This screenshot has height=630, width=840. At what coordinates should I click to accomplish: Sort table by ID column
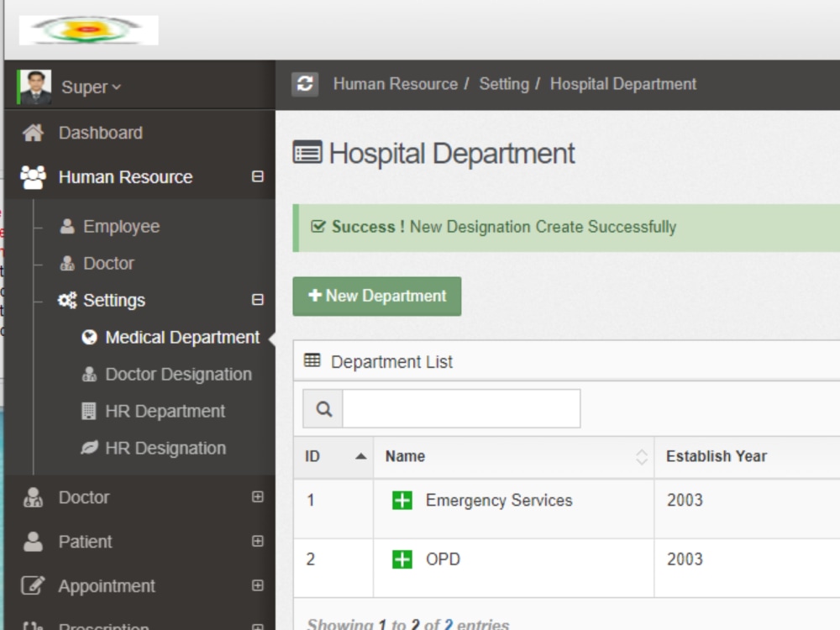coord(333,456)
